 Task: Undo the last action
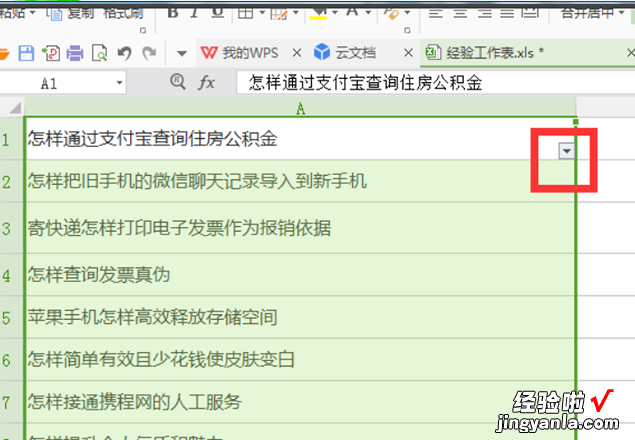(x=124, y=53)
